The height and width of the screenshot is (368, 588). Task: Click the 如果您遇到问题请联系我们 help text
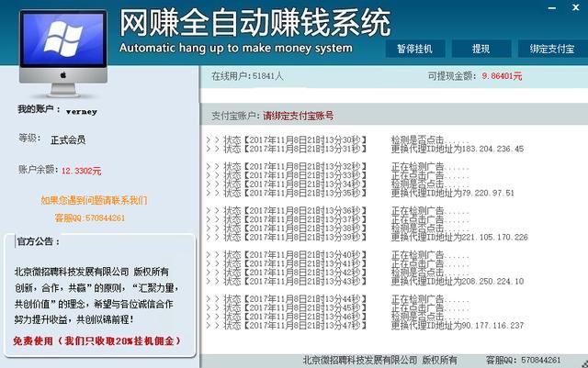tap(93, 200)
